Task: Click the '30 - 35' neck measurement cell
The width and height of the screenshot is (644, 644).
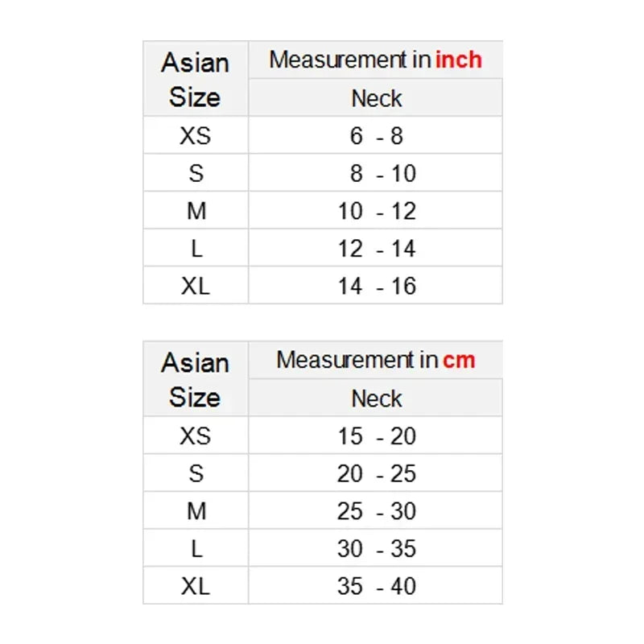Action: 376,548
